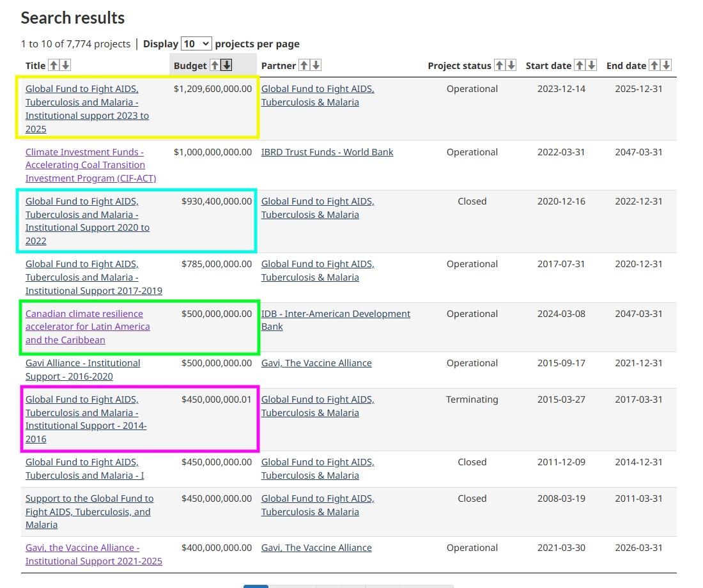Open Global Fund partner link in $930,400,000 row
Viewport: 703px width, 588px height.
tap(318, 208)
